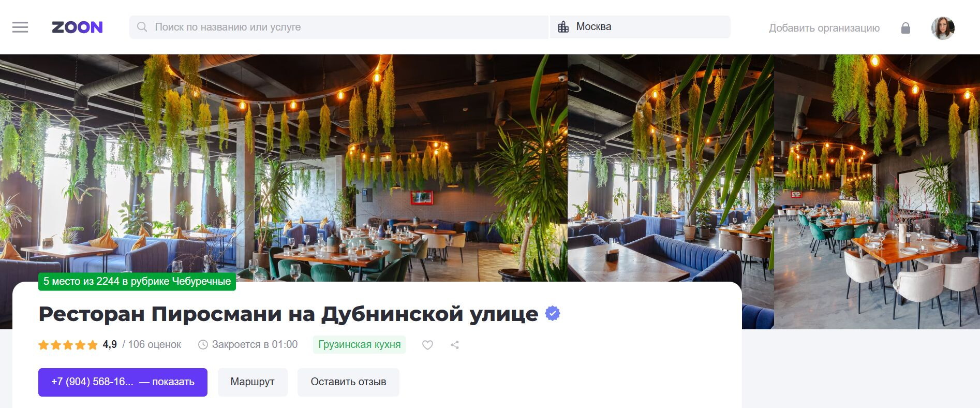Open the rightmost restaurant interior photo
This screenshot has width=980, height=408.
click(877, 192)
